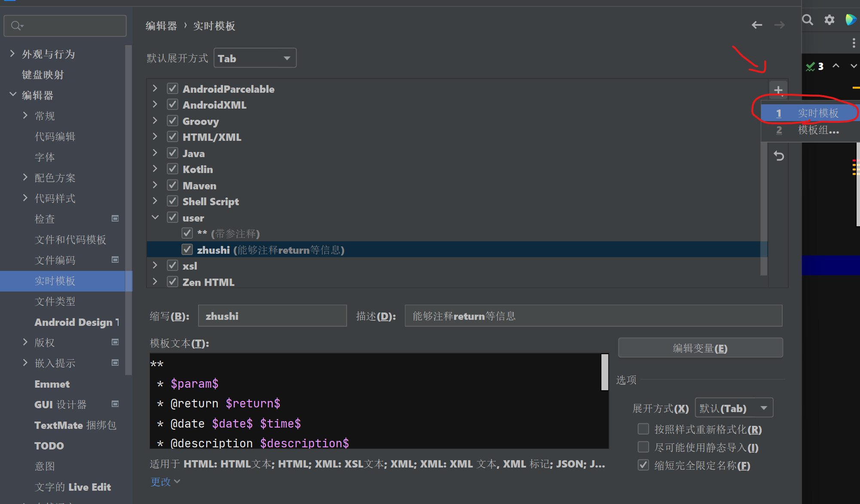Select 实时模板 from the popup menu
This screenshot has height=504, width=860.
click(x=817, y=113)
